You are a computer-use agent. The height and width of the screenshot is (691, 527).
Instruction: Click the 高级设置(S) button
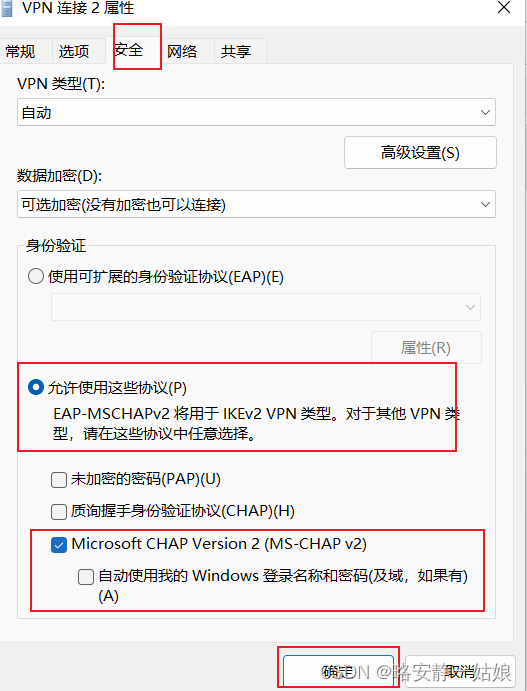tap(420, 152)
